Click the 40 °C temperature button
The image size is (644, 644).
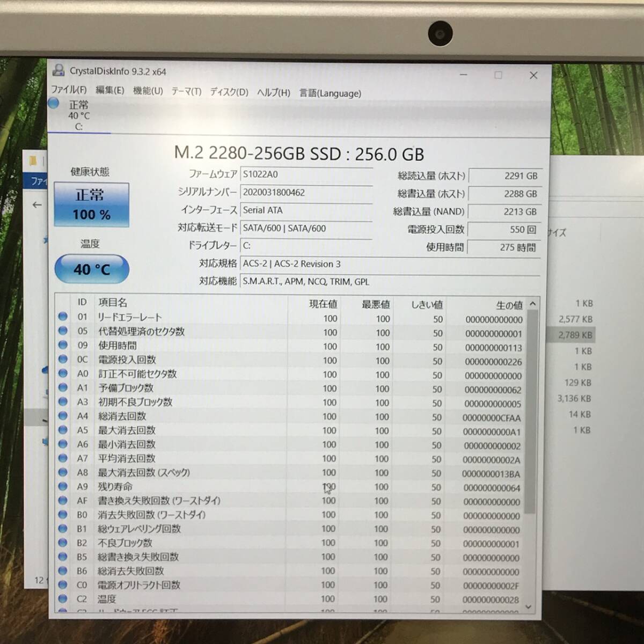pos(92,269)
